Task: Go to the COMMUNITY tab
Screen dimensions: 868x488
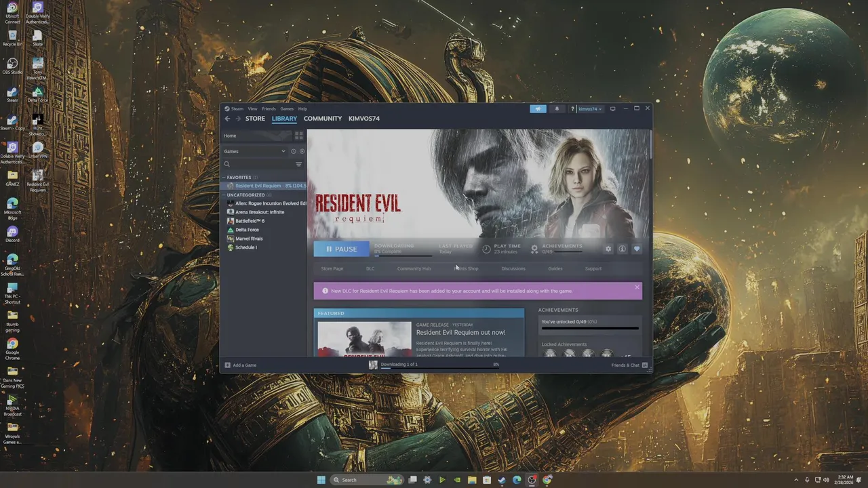Action: 323,119
